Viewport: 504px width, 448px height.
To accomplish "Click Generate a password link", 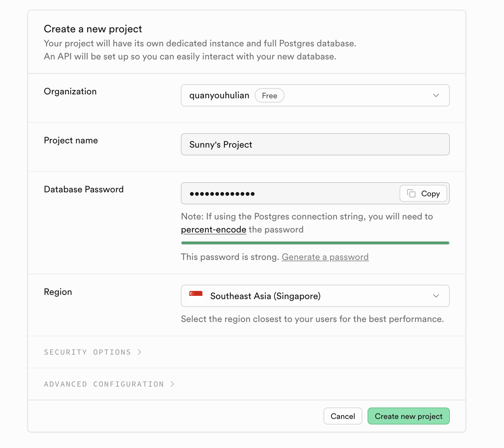I will pos(325,257).
